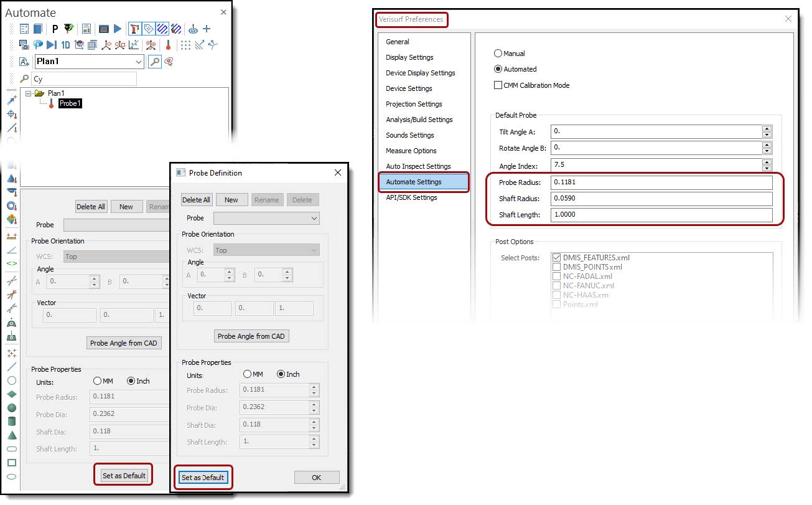Select the green angle-brackets icon in left sidebar

click(11, 263)
